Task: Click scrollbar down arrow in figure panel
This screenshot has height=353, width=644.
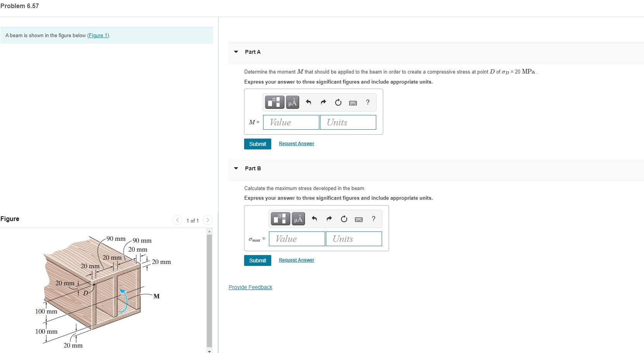Action: click(x=210, y=351)
